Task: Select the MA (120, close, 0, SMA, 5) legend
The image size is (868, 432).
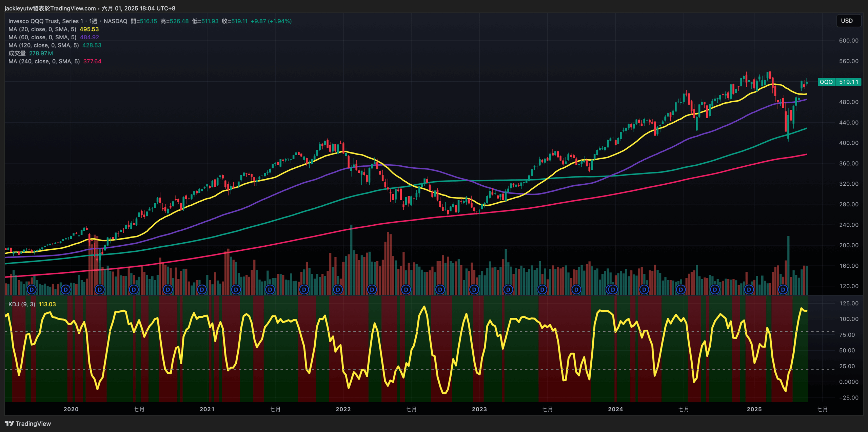Action: 44,45
